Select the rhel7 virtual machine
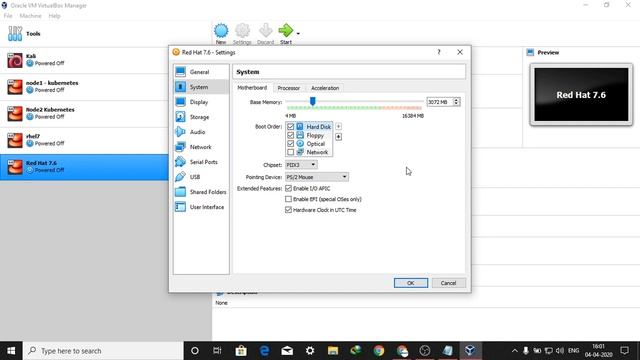 pyautogui.click(x=84, y=140)
